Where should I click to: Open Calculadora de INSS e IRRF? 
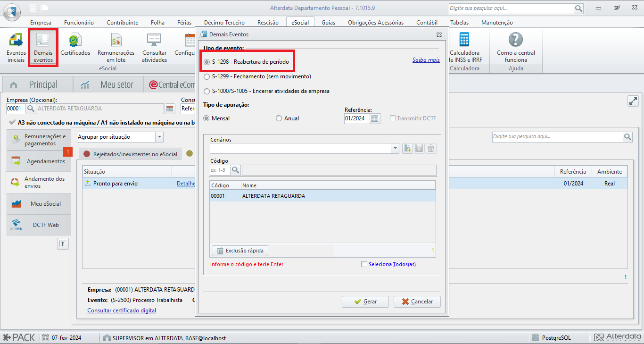click(x=465, y=48)
